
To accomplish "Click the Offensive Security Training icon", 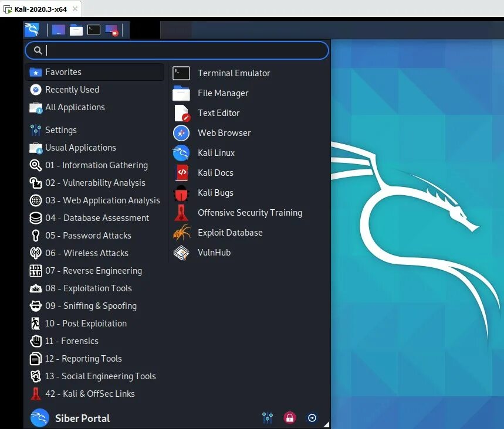I will click(x=181, y=213).
